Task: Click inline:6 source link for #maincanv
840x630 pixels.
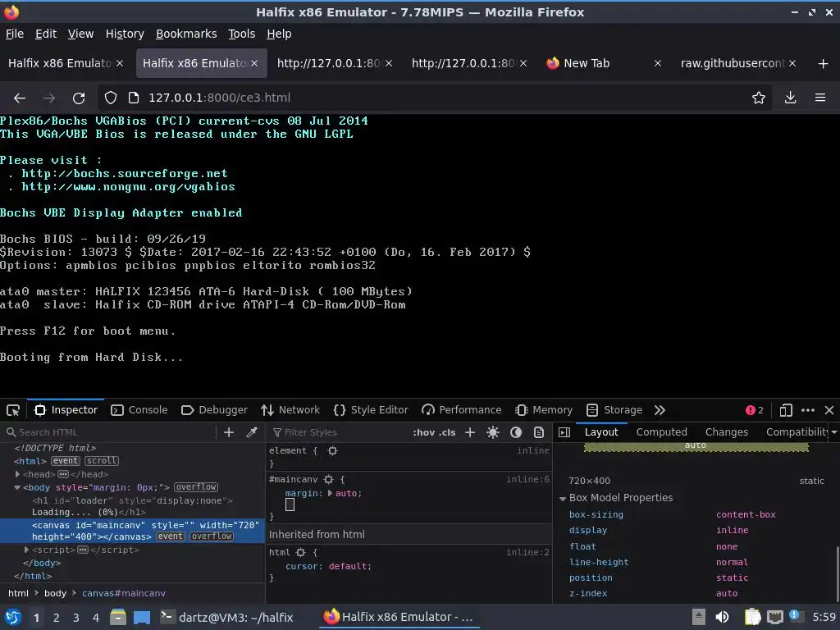Action: [x=527, y=479]
